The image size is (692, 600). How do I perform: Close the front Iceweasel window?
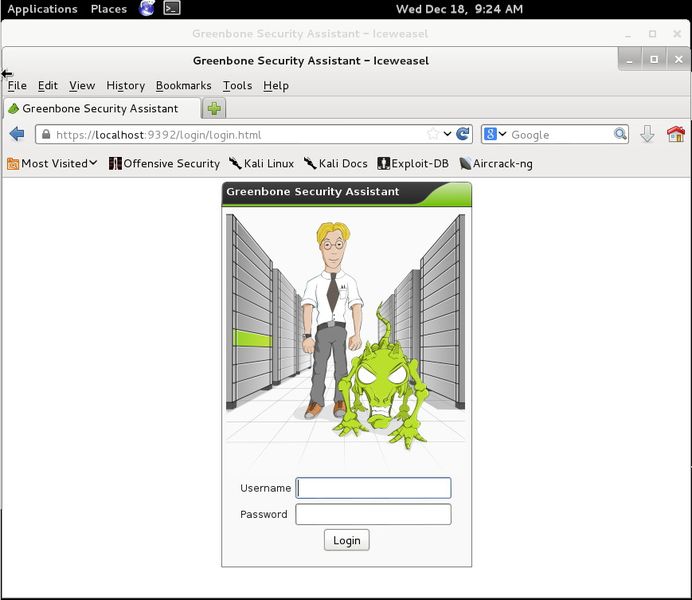point(679,59)
